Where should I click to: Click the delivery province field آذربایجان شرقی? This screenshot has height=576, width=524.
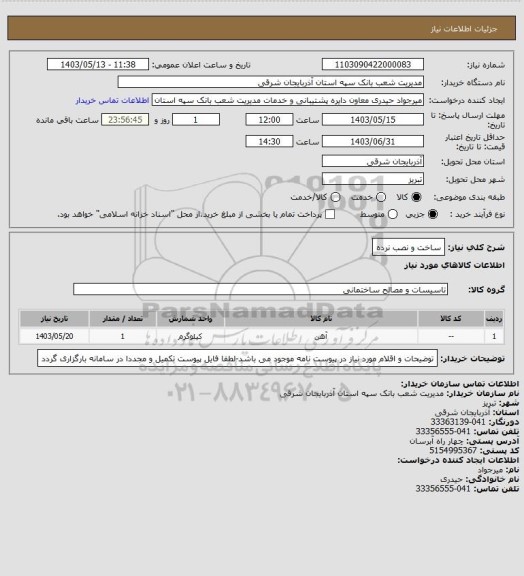tap(373, 161)
